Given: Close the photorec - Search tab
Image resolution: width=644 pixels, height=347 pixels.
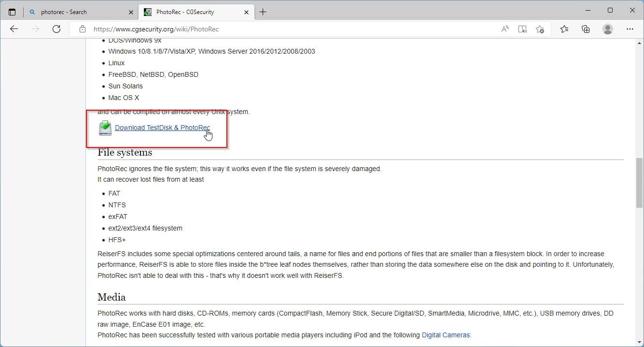Looking at the screenshot, I should (x=131, y=12).
